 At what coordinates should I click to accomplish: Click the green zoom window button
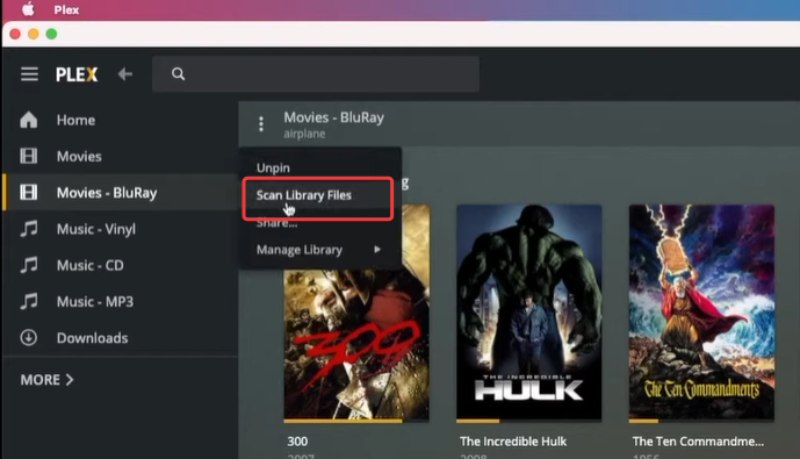click(52, 34)
